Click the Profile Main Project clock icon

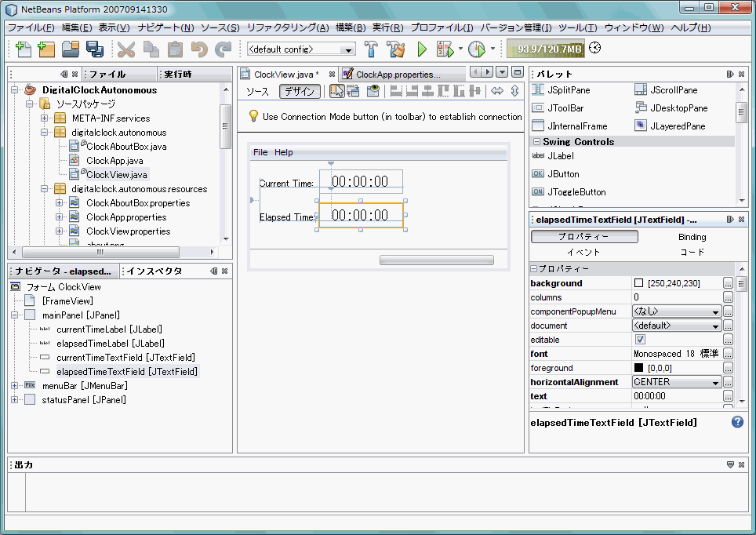[477, 49]
